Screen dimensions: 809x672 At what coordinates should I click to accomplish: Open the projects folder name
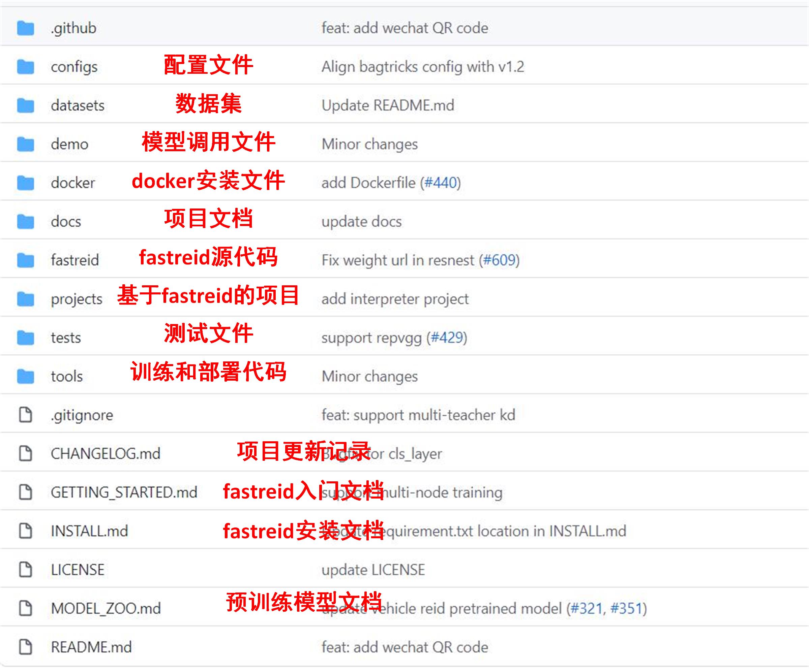tap(76, 299)
